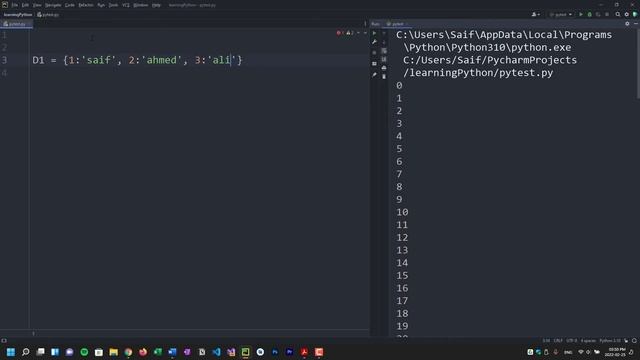Open the View menu
The image size is (640, 360).
coord(37,5)
